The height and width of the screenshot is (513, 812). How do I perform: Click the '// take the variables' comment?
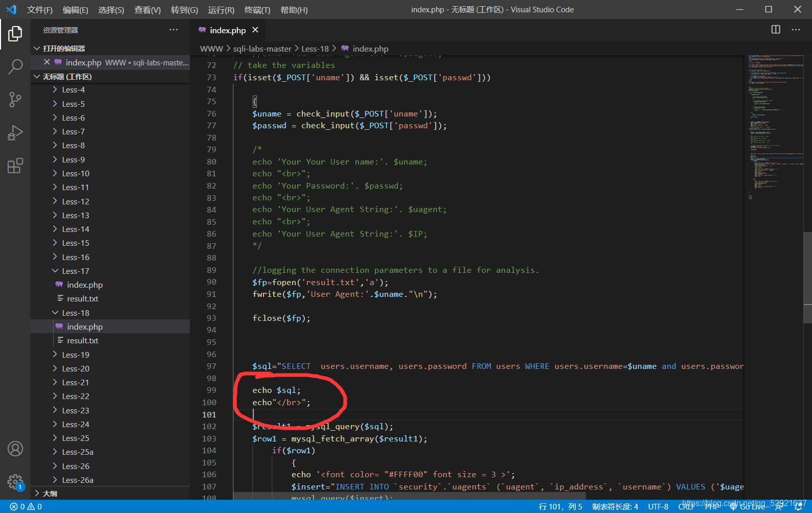[284, 65]
